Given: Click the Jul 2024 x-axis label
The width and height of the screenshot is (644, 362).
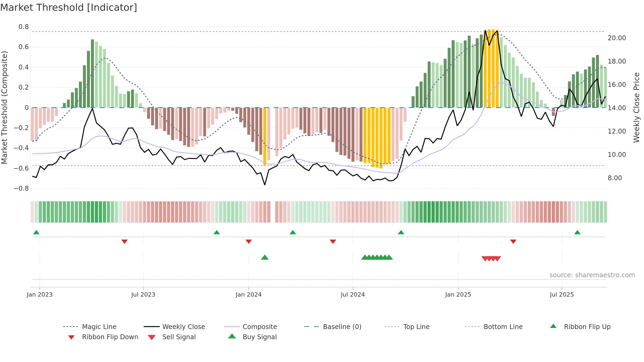Looking at the screenshot, I should click(353, 294).
